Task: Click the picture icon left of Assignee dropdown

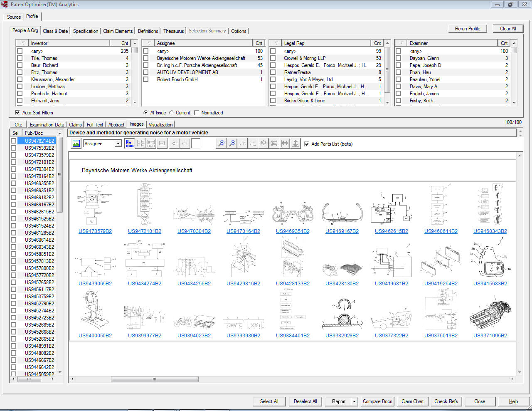Action: click(x=76, y=144)
